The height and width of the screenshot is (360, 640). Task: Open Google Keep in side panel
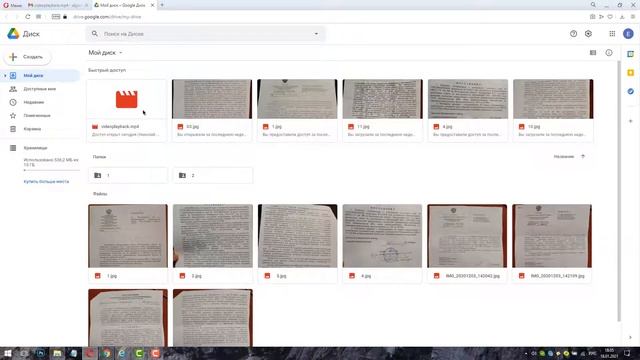631,73
